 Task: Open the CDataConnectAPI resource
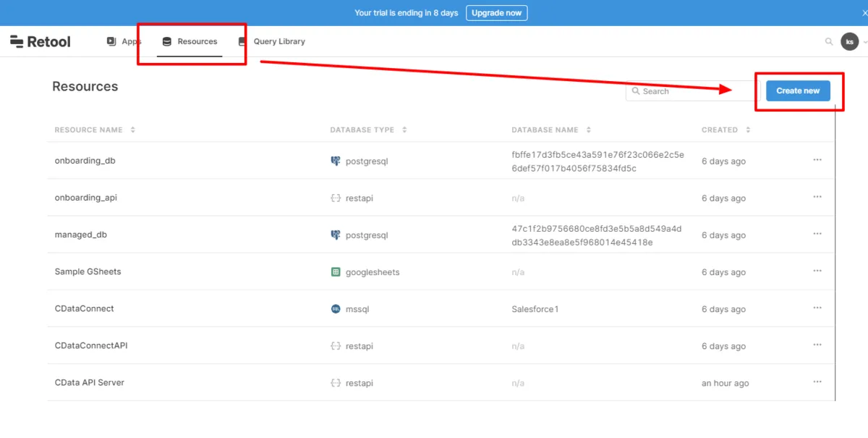pyautogui.click(x=91, y=346)
